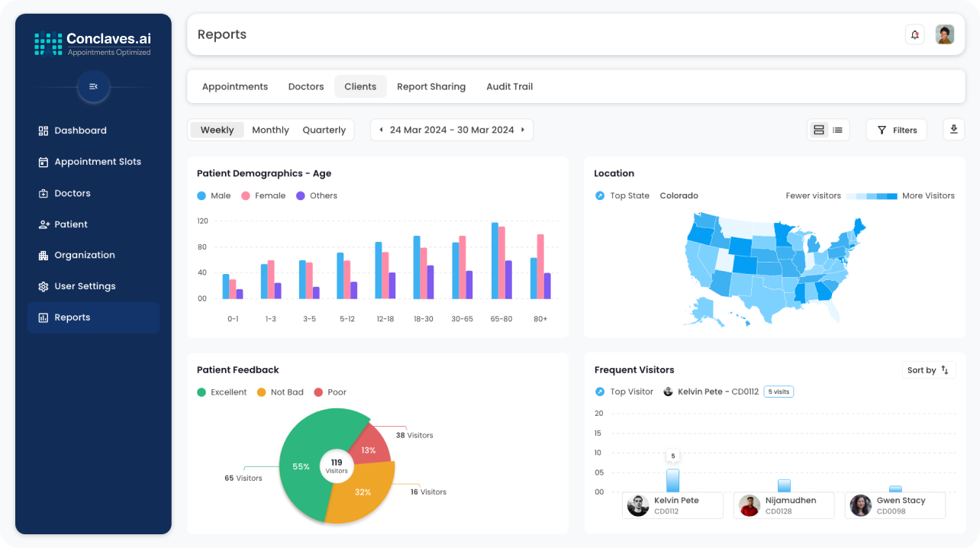The height and width of the screenshot is (548, 980).
Task: Switch time range to Quarterly
Action: click(324, 130)
